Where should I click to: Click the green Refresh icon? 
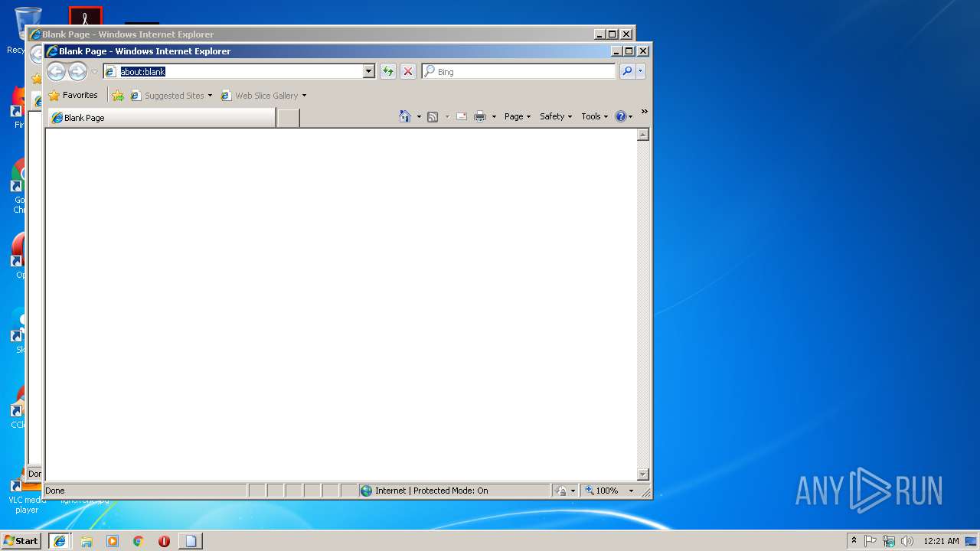click(x=388, y=71)
